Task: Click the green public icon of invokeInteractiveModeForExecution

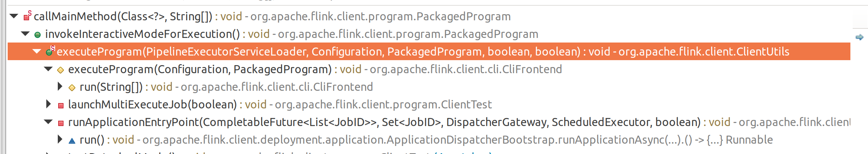Action: (x=38, y=35)
